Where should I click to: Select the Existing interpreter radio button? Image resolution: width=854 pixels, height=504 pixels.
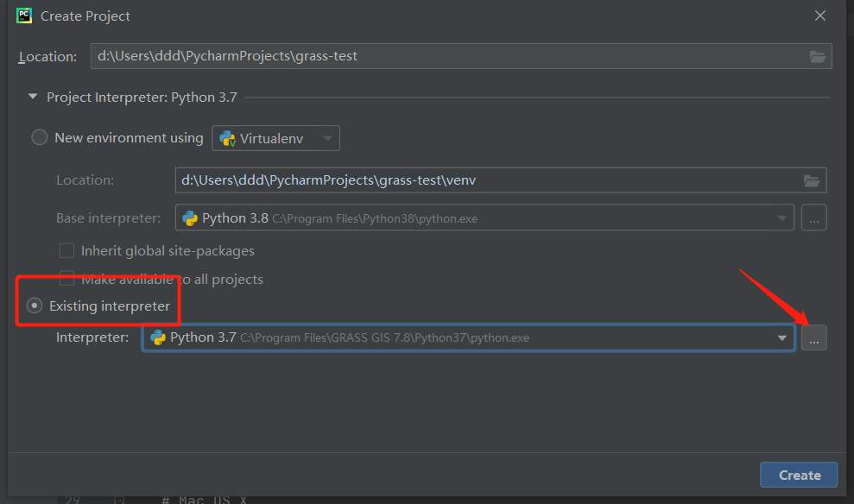[35, 306]
